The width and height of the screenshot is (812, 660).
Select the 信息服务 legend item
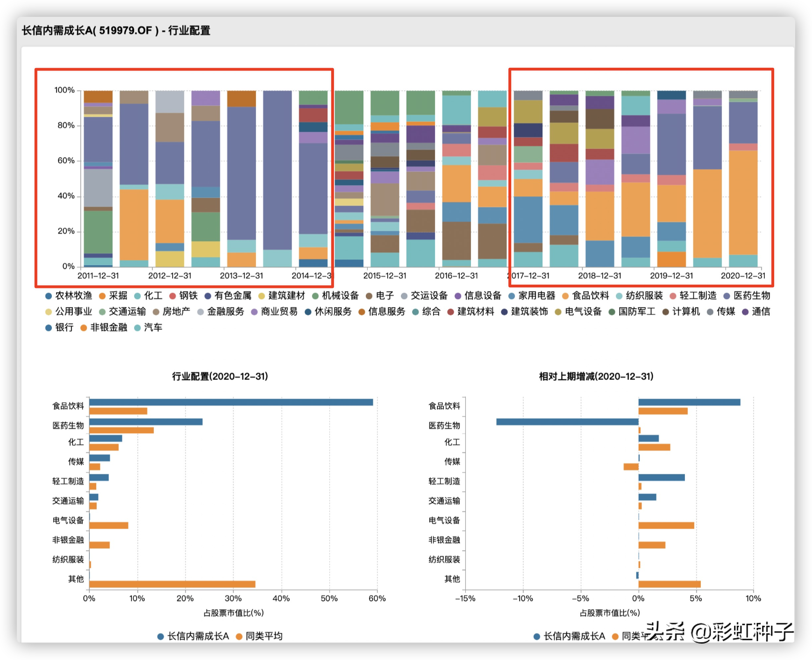click(x=382, y=311)
